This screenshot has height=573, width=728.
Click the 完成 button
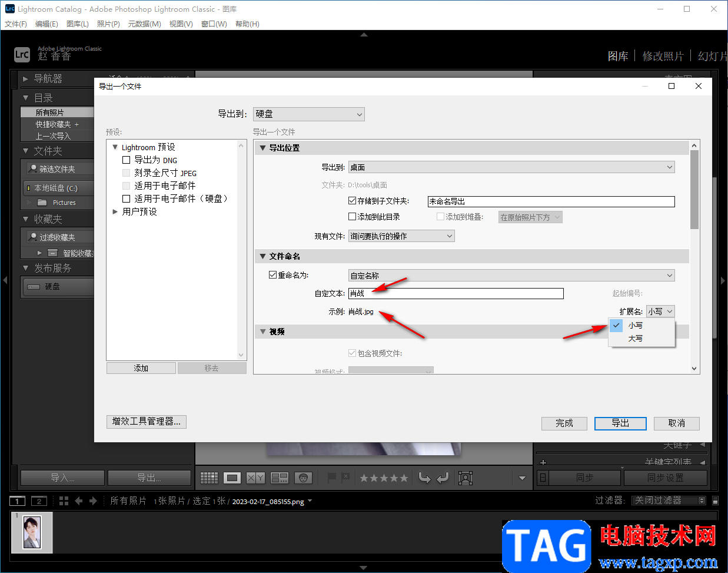pyautogui.click(x=564, y=423)
